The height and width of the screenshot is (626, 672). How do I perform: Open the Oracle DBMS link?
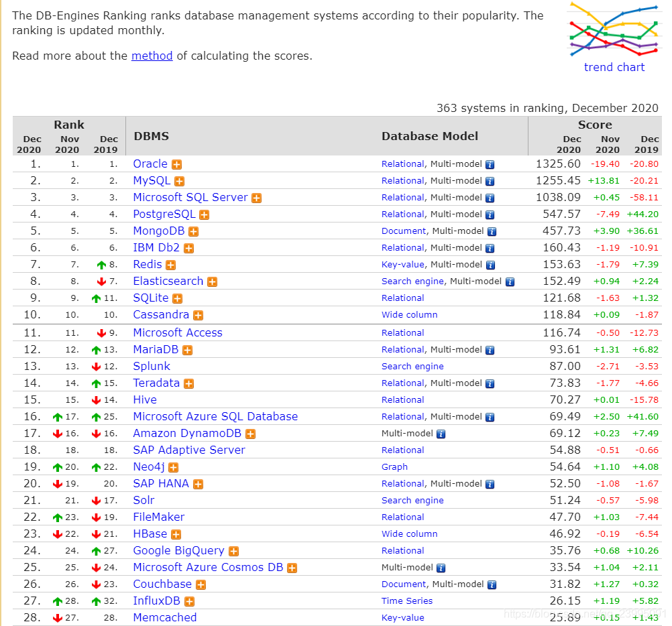150,164
